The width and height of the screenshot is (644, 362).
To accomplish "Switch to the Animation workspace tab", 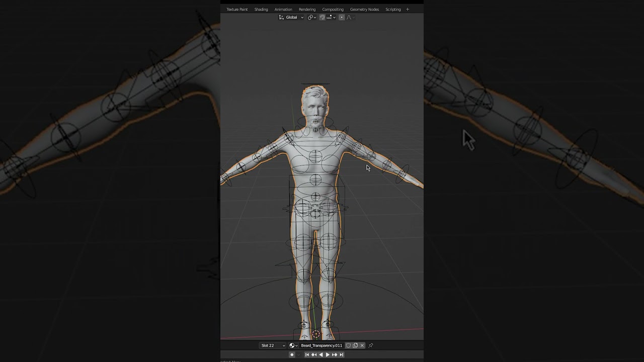I will [x=283, y=9].
